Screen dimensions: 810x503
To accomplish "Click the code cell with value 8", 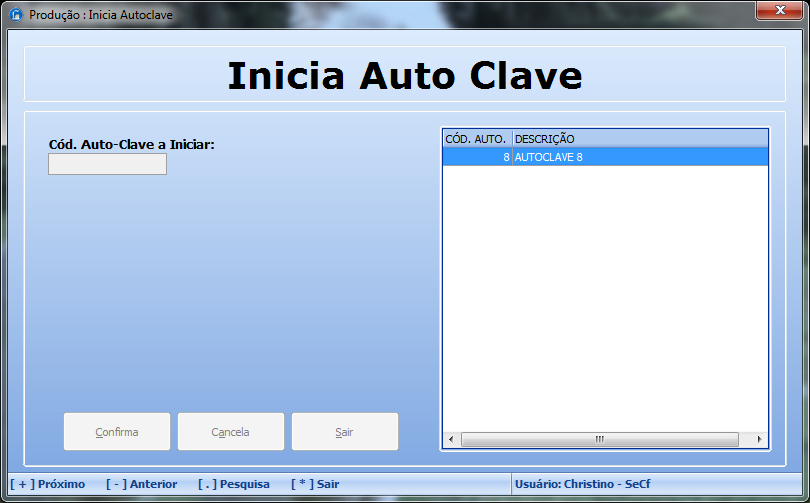I will pos(477,157).
